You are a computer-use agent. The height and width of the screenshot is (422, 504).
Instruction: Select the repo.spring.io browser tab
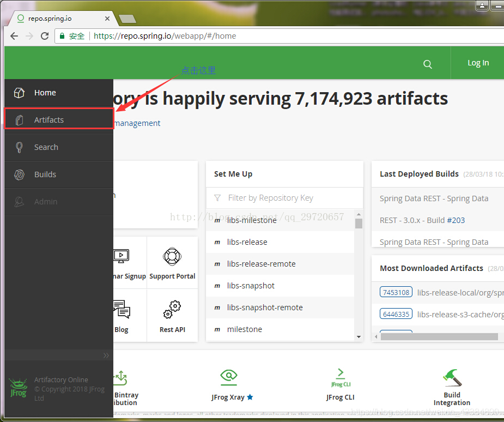point(61,19)
